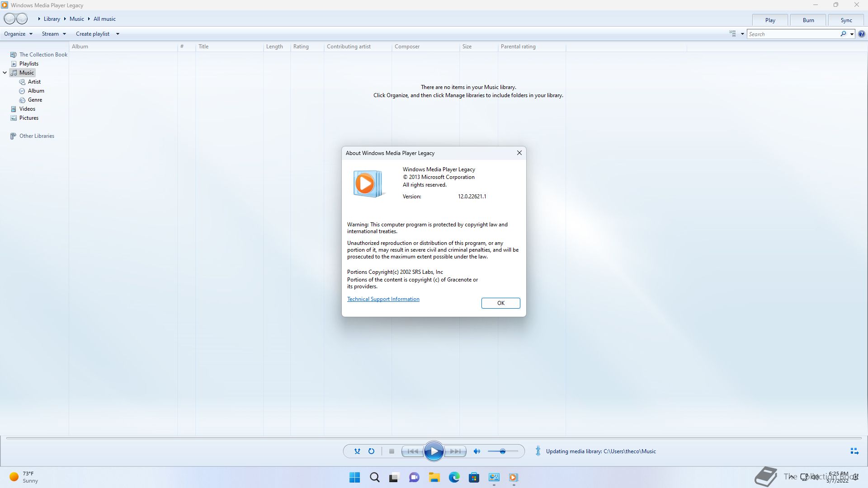Click Create playlist button
Image resolution: width=868 pixels, height=488 pixels.
(93, 34)
